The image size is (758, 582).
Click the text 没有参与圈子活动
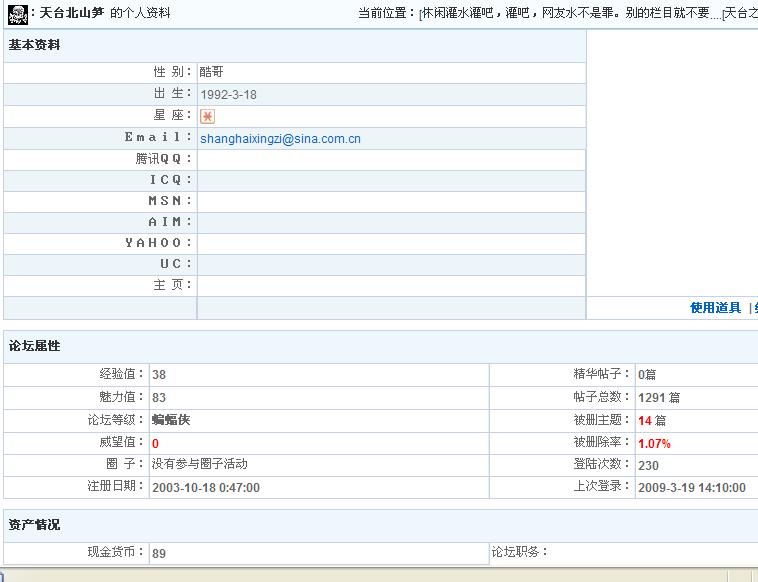(200, 464)
